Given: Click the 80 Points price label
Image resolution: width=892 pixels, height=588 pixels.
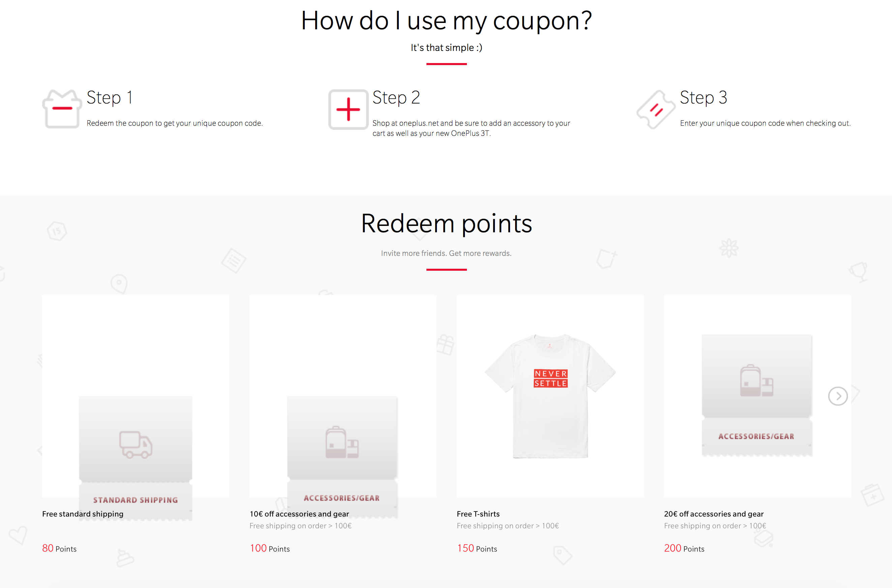Looking at the screenshot, I should [x=59, y=548].
